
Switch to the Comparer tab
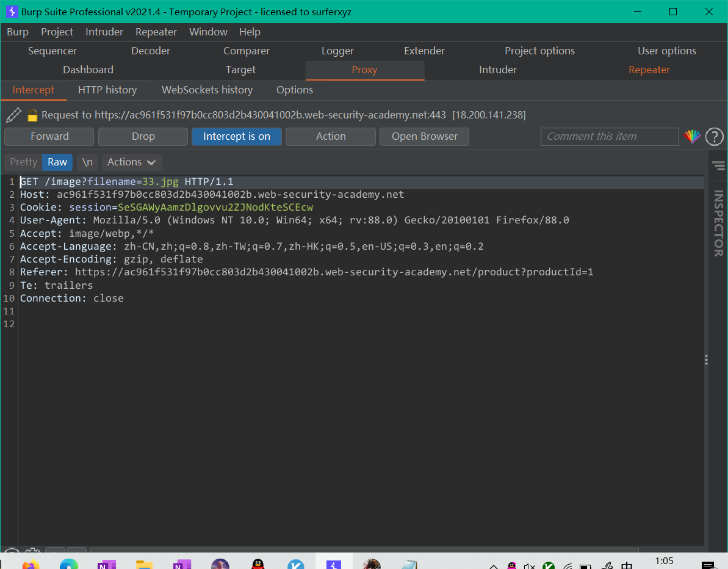[246, 51]
